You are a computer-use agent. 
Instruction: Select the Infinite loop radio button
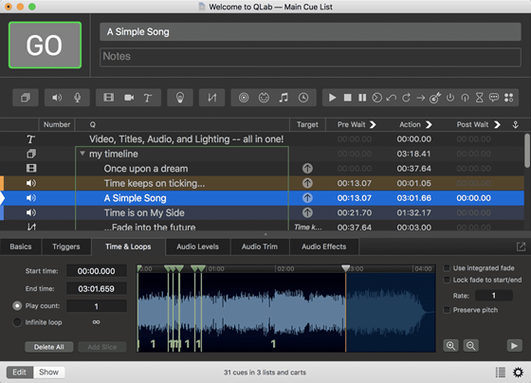17,322
